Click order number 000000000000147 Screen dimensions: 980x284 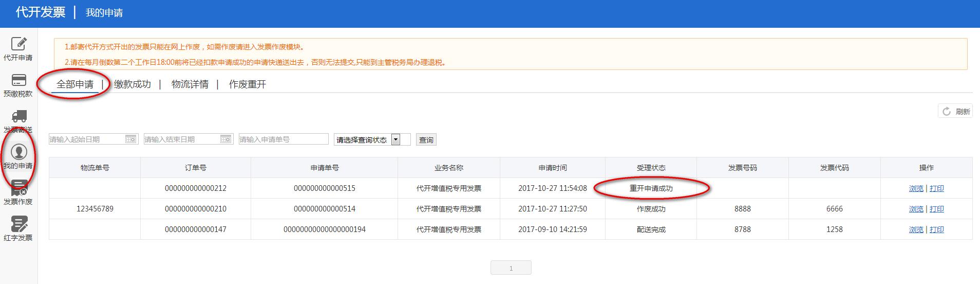196,229
